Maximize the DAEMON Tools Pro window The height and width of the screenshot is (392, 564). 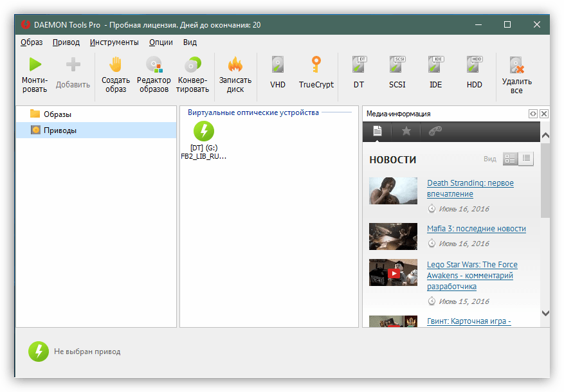(x=507, y=24)
